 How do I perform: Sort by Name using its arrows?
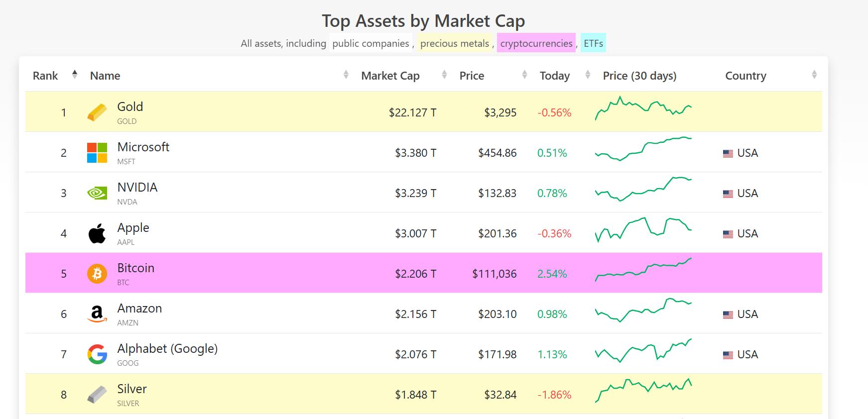click(346, 75)
